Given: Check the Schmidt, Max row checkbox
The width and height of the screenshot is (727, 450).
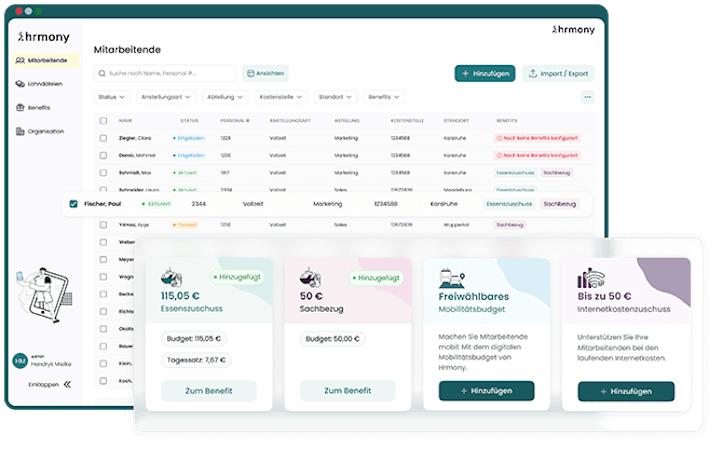Looking at the screenshot, I should click(103, 172).
